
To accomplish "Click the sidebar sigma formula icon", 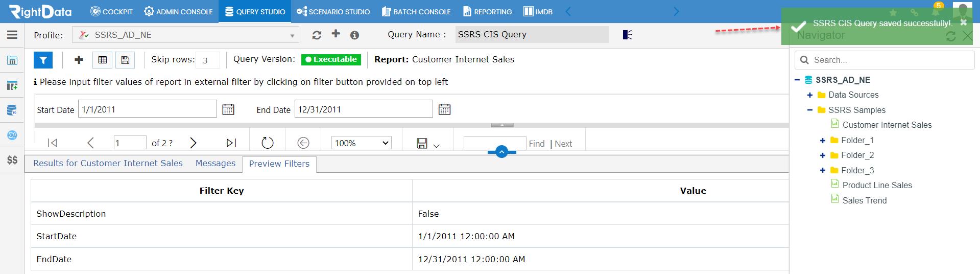I will [x=12, y=135].
